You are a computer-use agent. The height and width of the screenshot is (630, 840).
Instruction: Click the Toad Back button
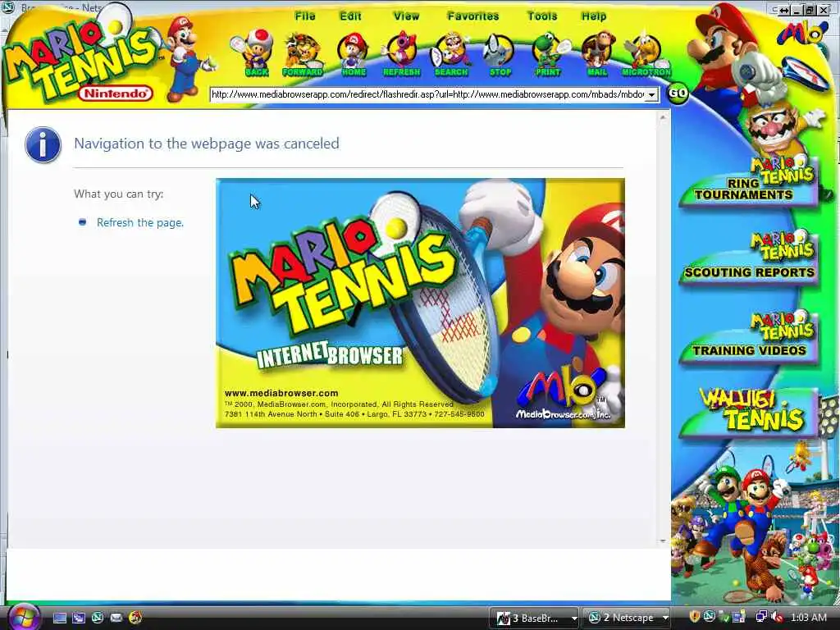(x=253, y=53)
